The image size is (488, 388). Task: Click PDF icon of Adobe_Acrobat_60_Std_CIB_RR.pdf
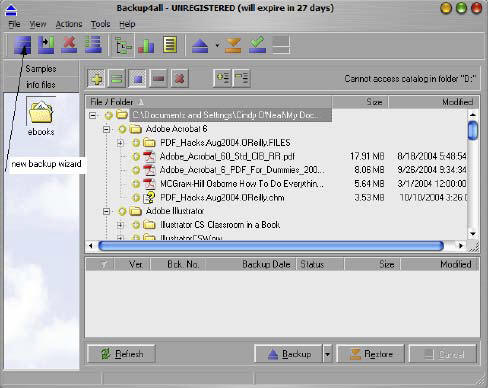(149, 156)
